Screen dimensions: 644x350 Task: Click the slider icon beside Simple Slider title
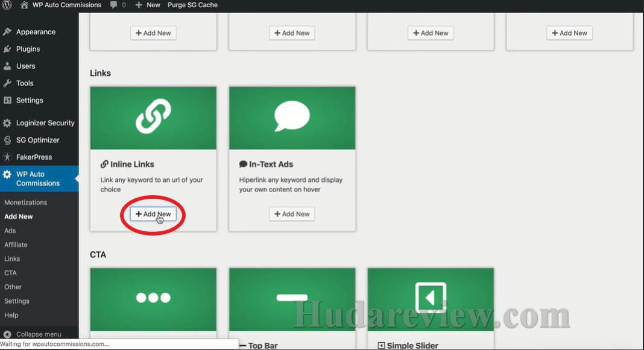click(382, 346)
